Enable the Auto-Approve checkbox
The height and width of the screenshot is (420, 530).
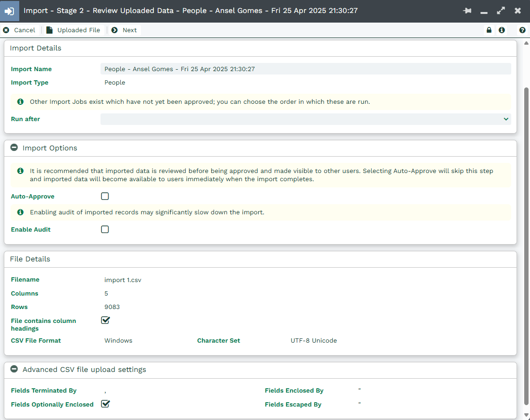[x=105, y=196]
